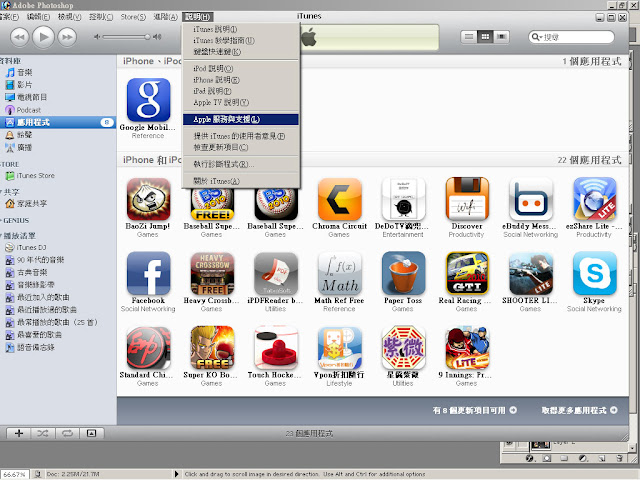
Task: Select the Discover app icon
Action: (x=467, y=199)
